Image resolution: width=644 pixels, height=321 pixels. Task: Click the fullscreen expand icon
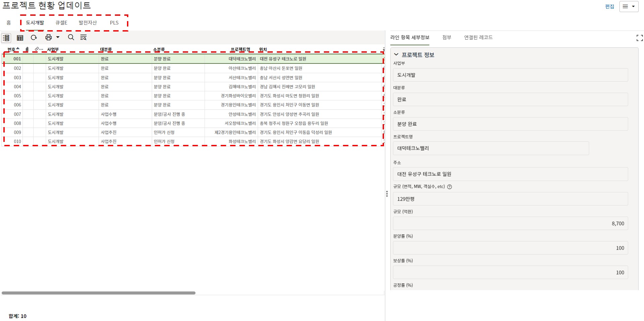coord(639,38)
